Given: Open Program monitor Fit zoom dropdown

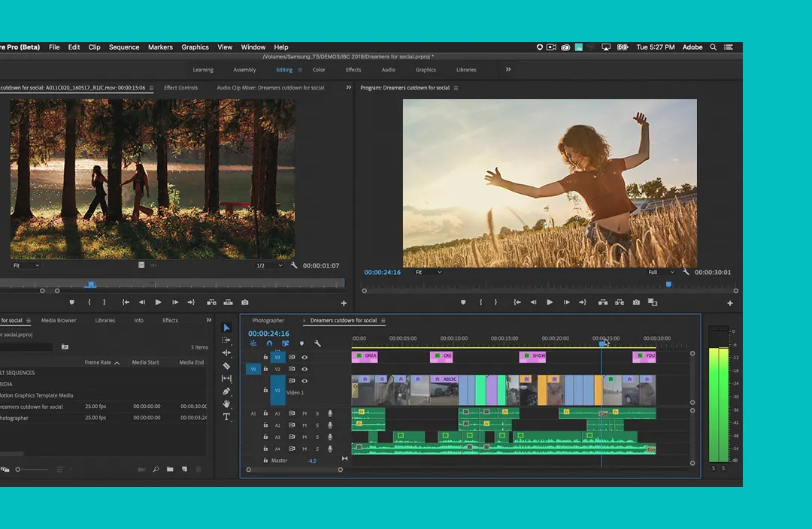Looking at the screenshot, I should point(429,272).
